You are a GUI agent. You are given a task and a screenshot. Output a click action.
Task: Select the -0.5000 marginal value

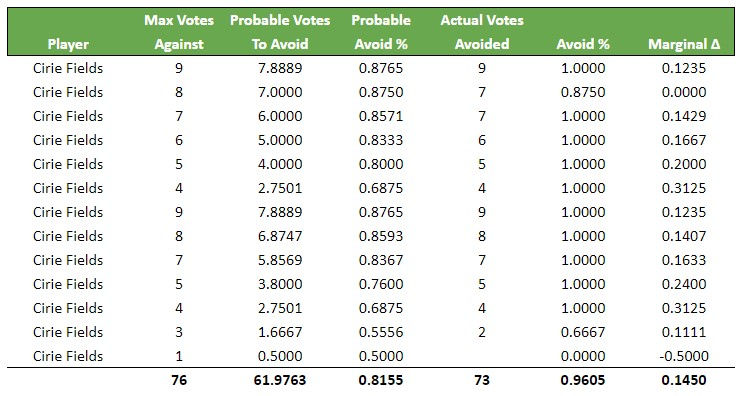coord(684,356)
